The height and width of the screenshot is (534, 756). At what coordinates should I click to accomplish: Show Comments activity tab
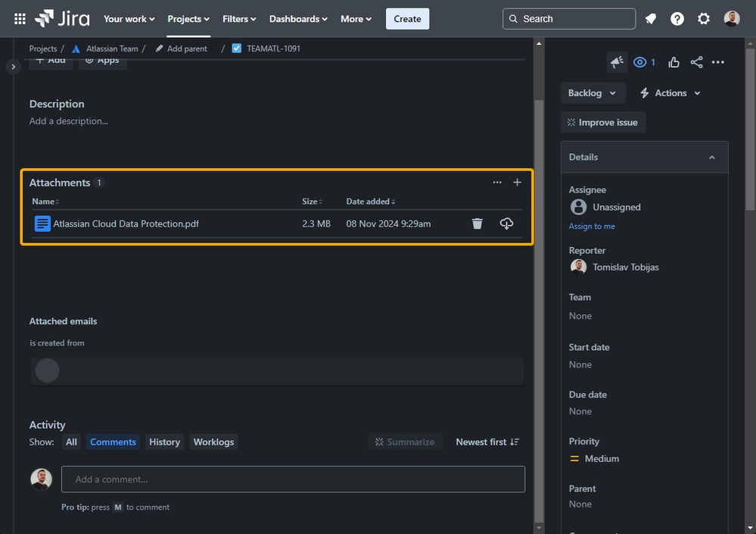pyautogui.click(x=113, y=442)
